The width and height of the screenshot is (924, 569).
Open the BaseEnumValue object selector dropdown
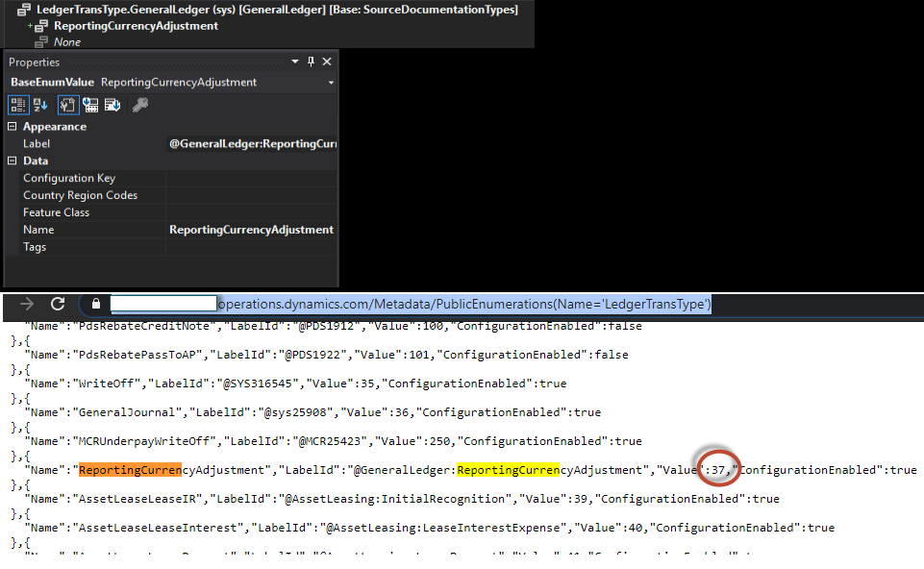331,83
